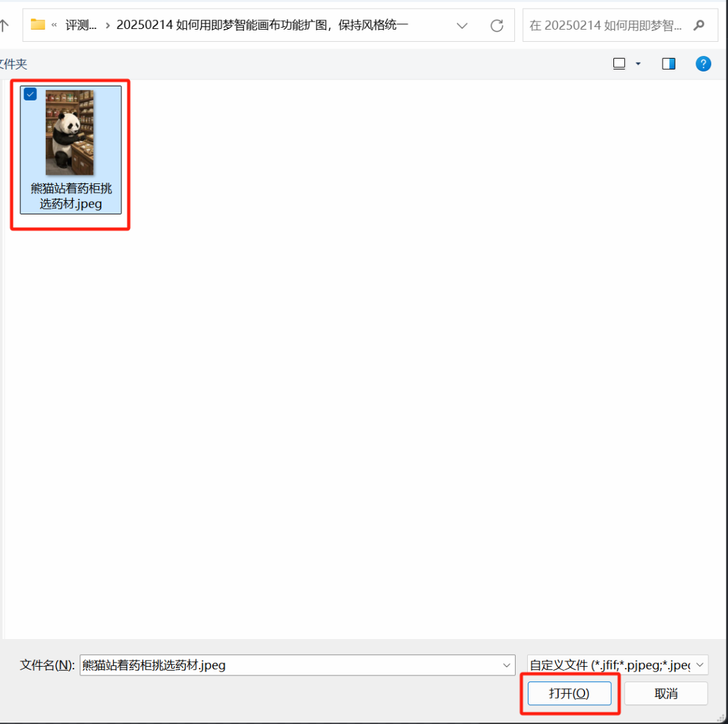The height and width of the screenshot is (724, 728).
Task: Open the file type filter dropdown
Action: (700, 665)
